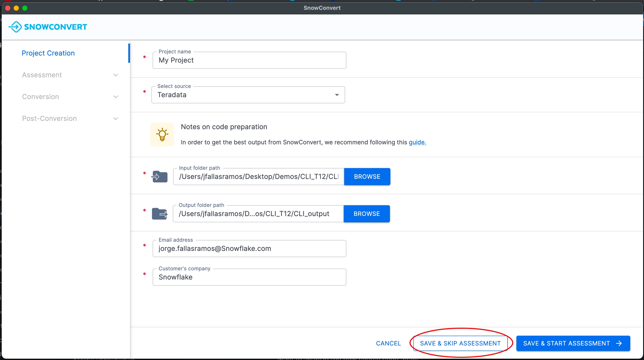Browse for the output folder path
Image resolution: width=644 pixels, height=360 pixels.
coord(366,214)
